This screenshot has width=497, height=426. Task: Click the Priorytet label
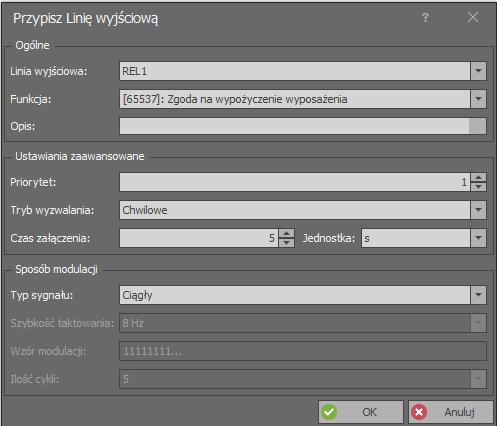tap(33, 182)
